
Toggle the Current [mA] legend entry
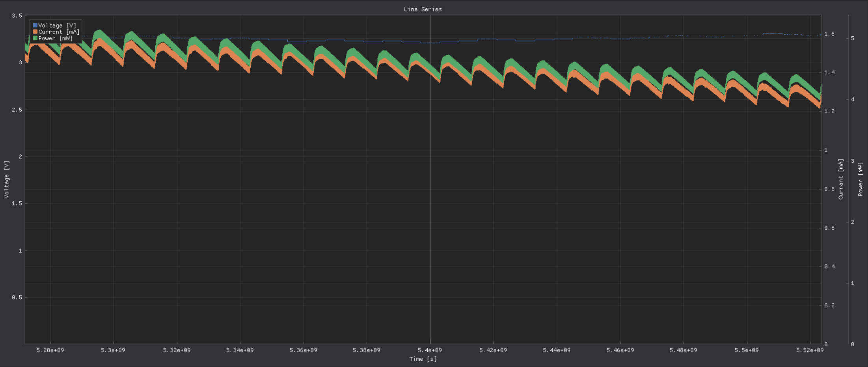56,32
